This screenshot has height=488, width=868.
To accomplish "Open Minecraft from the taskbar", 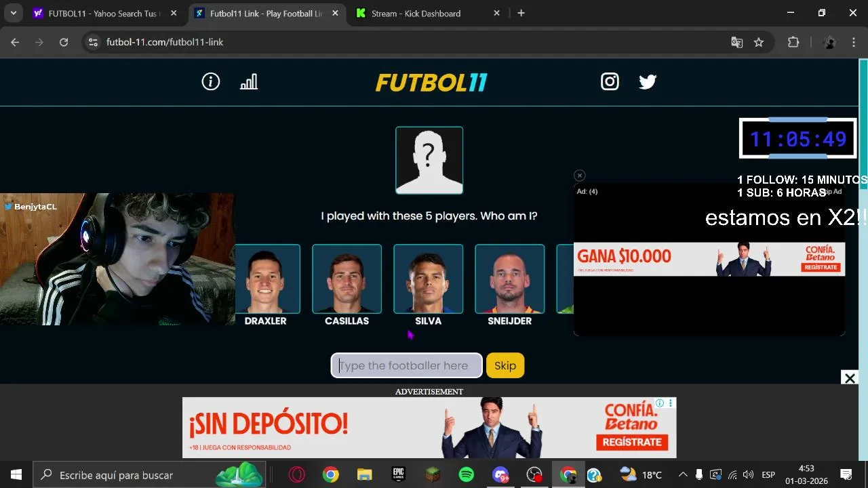I will point(433,475).
